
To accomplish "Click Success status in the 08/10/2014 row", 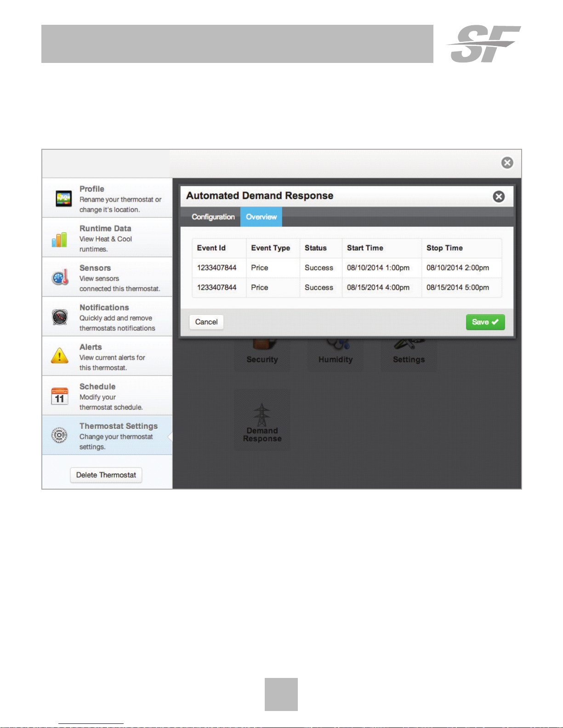I will (319, 268).
